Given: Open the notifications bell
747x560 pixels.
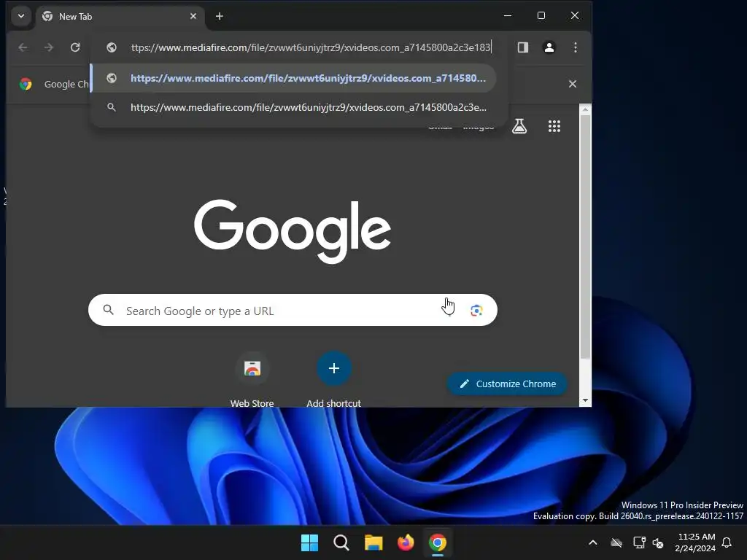Looking at the screenshot, I should [727, 542].
